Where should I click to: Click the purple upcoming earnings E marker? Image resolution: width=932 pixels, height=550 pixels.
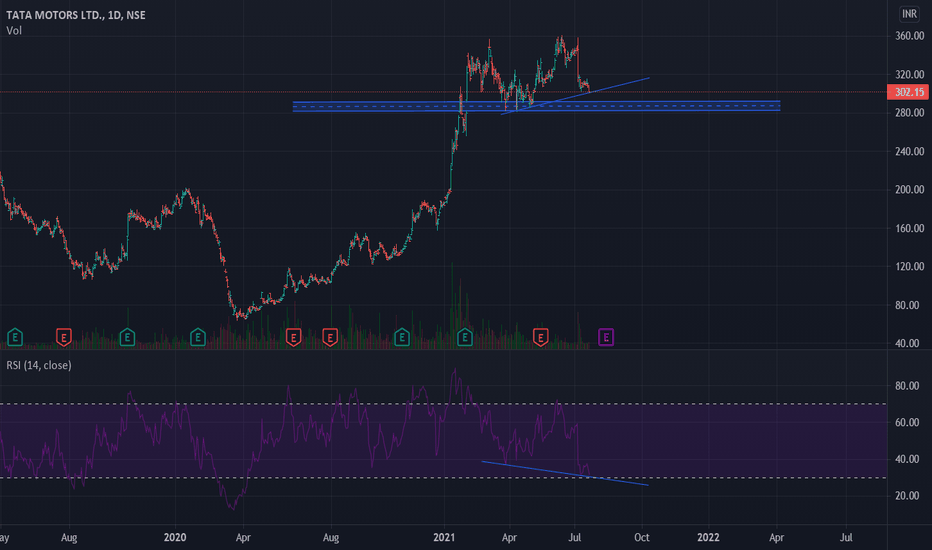(x=606, y=338)
